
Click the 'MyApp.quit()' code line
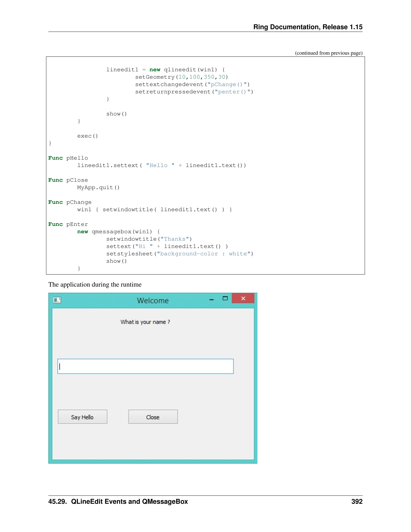[x=98, y=187]
